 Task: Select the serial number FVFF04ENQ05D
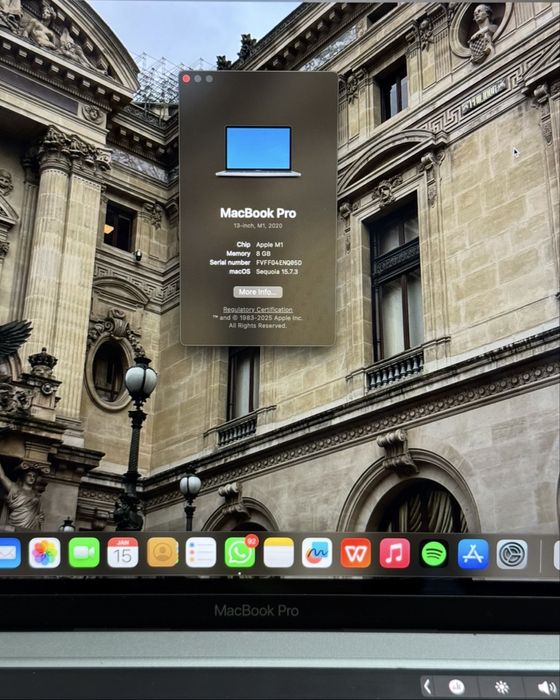pos(279,262)
